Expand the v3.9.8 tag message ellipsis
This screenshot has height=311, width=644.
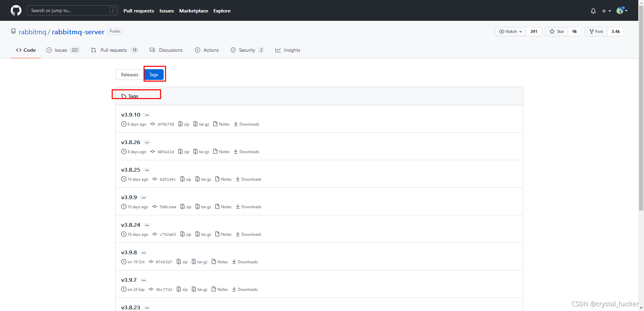[x=144, y=253]
